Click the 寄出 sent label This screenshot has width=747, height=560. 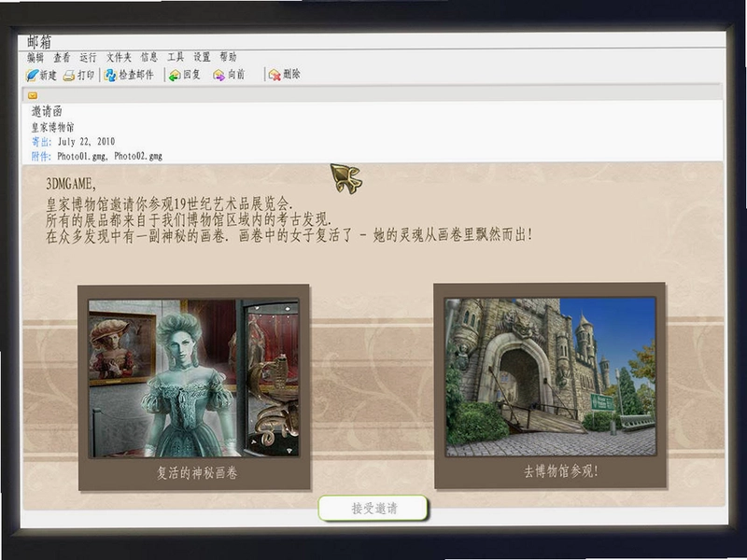pyautogui.click(x=41, y=142)
